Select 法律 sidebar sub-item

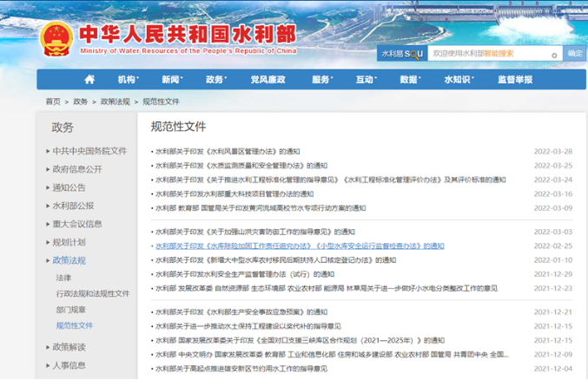point(63,278)
